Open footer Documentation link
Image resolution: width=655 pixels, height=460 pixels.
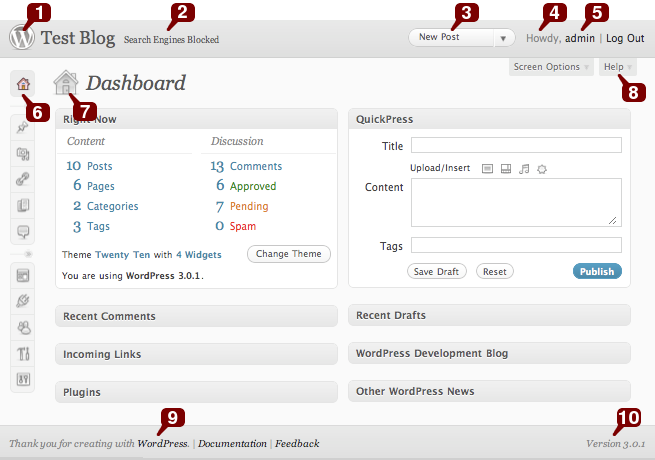pyautogui.click(x=232, y=444)
